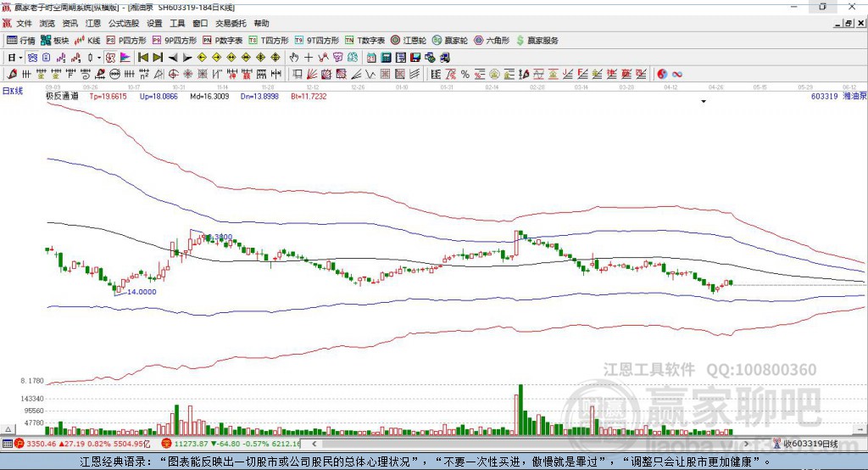Open the 江恩 menu
The image size is (868, 470).
click(93, 23)
